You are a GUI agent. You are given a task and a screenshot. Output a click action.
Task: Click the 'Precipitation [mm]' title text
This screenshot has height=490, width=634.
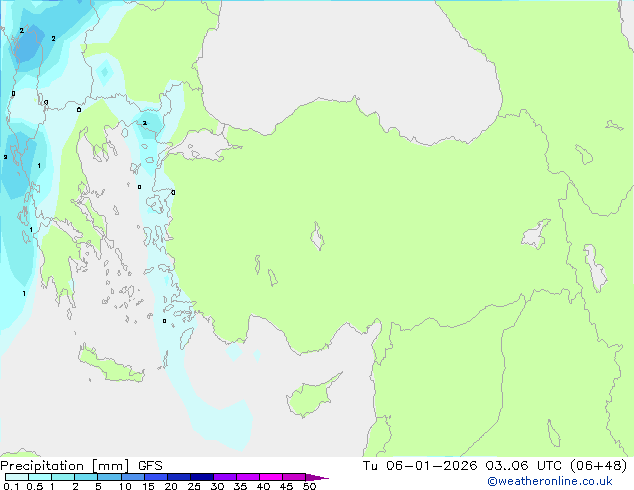pos(64,466)
